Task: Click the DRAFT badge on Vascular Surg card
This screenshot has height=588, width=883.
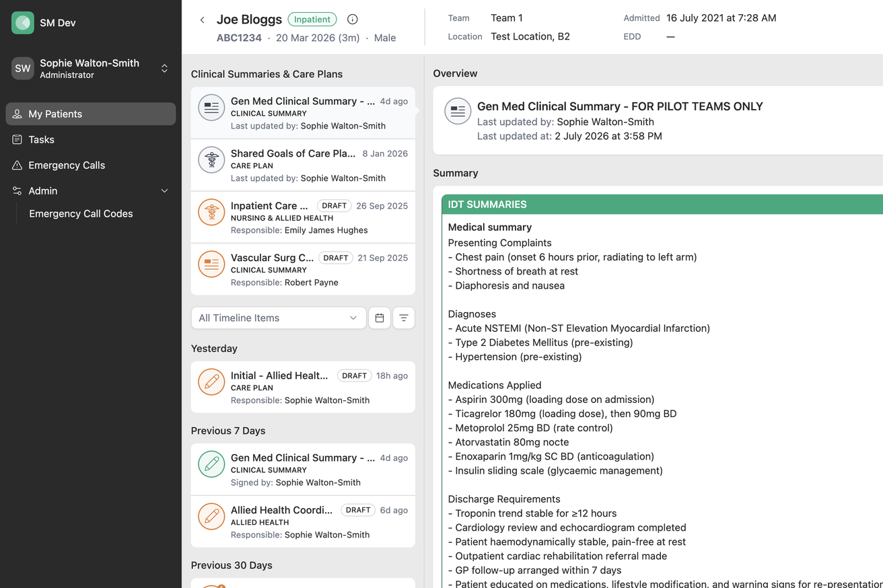Action: coord(336,258)
